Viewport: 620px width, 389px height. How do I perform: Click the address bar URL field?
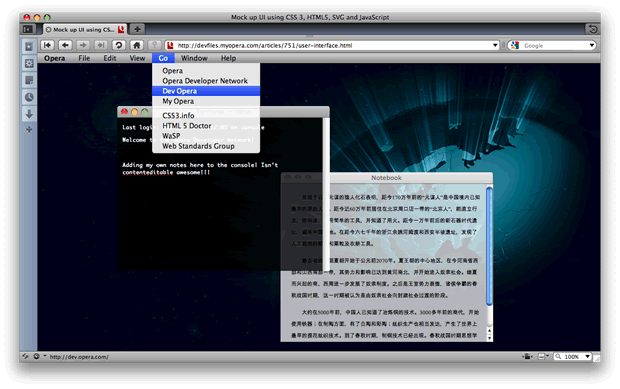pos(332,45)
